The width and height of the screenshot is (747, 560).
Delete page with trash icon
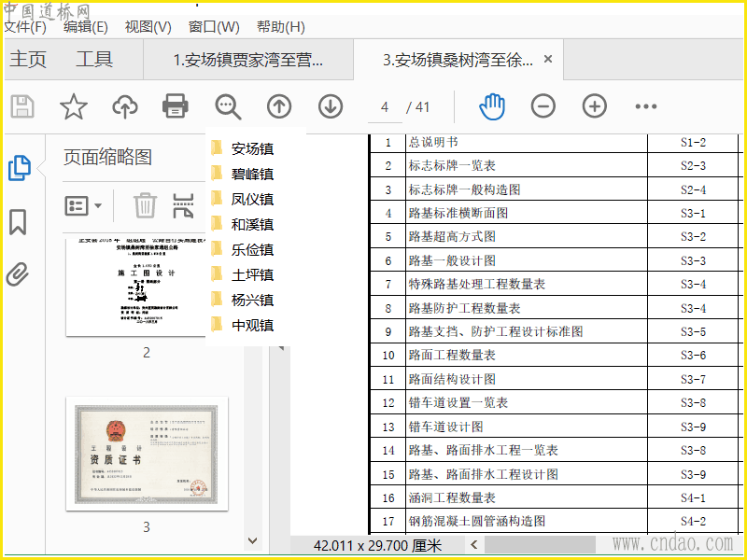pyautogui.click(x=145, y=205)
